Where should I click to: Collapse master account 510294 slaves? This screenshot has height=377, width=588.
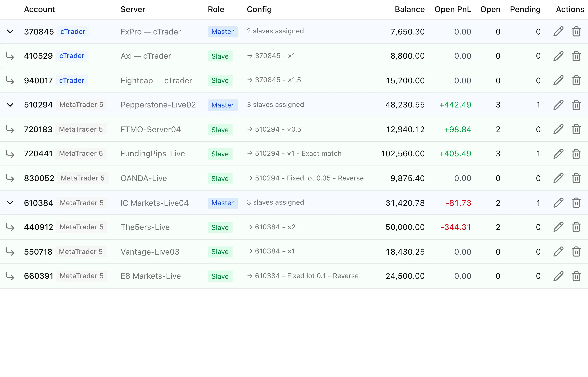10,105
